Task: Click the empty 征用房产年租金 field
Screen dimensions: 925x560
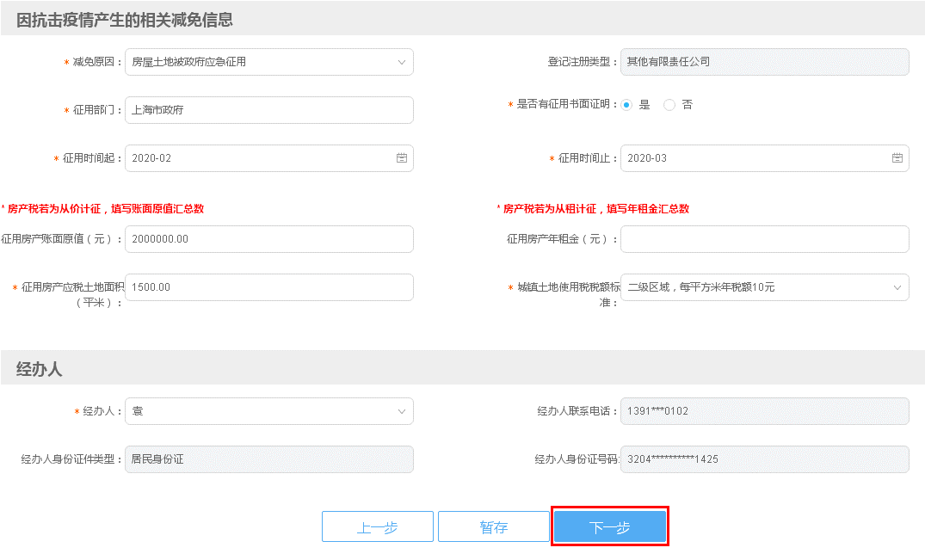Action: point(764,239)
